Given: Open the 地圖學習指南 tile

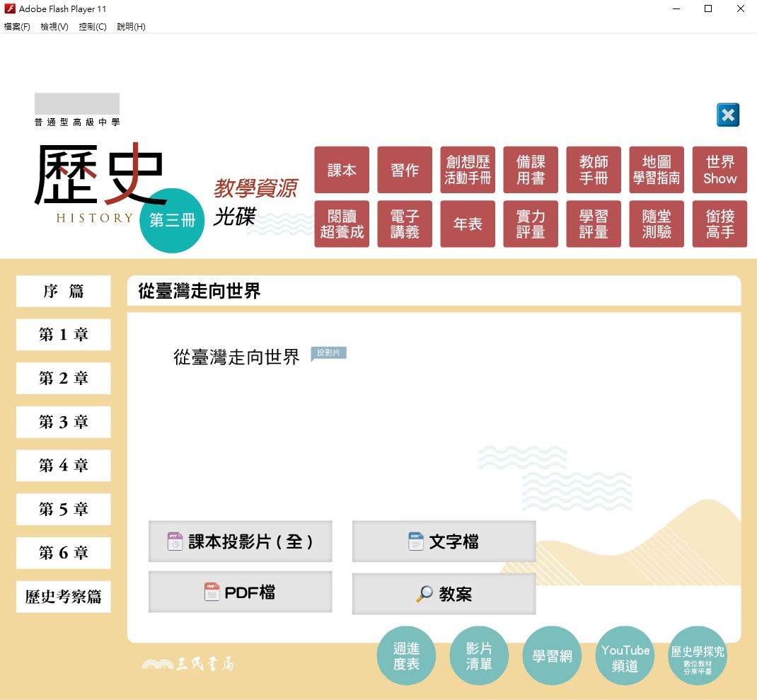Looking at the screenshot, I should [657, 170].
